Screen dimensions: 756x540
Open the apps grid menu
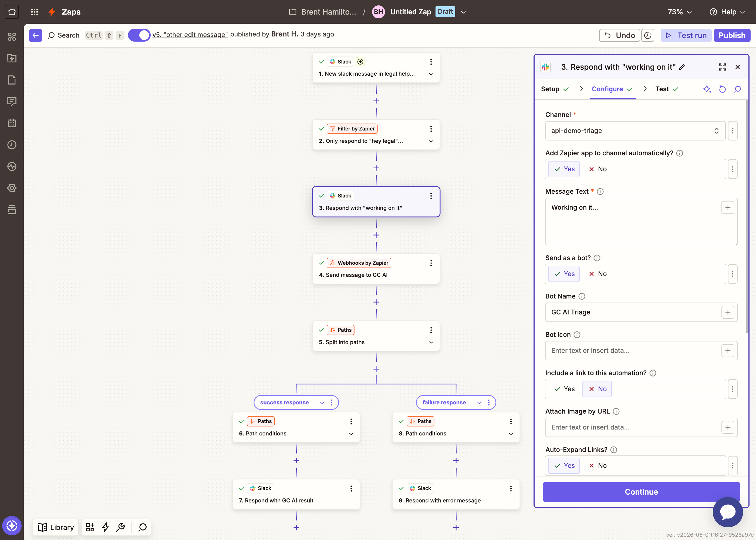click(x=35, y=12)
